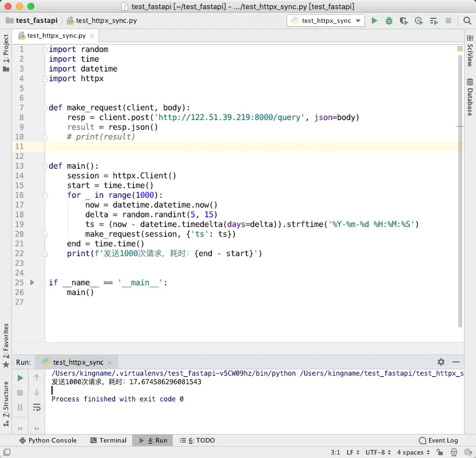Change line separator LF
This screenshot has height=458, width=476.
click(353, 452)
